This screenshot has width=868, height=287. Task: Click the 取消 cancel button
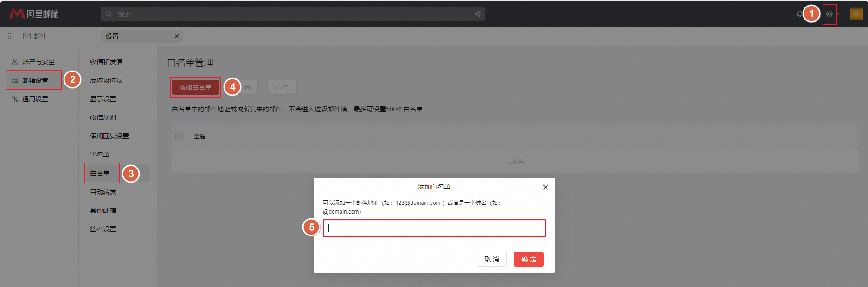point(491,259)
